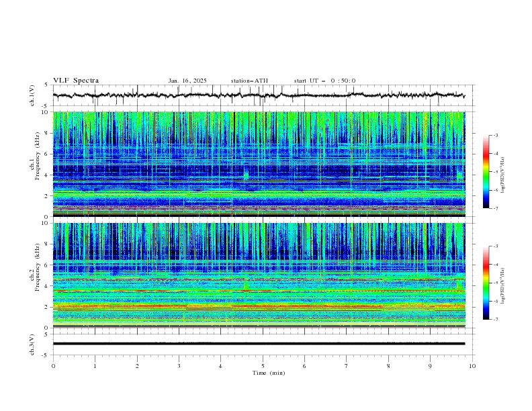Screen dimensions: 532x411
Task: Click the ch.3 thick black waveform band
Action: (x=259, y=344)
